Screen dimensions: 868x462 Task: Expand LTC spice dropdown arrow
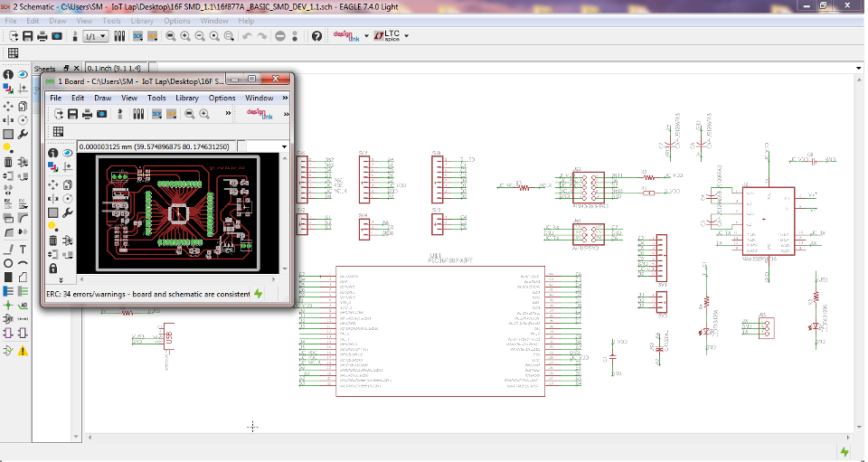(x=406, y=36)
